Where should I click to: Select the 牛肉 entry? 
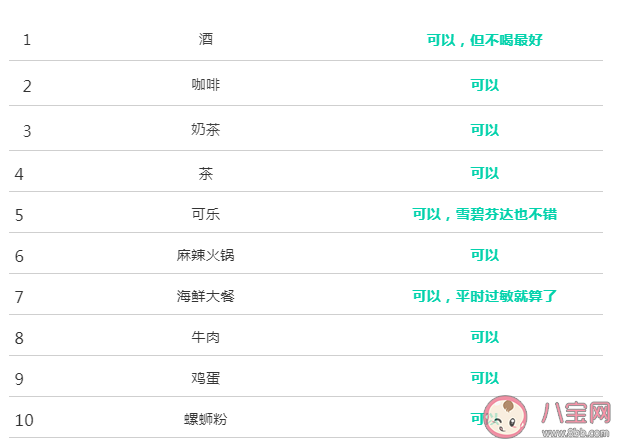click(206, 337)
